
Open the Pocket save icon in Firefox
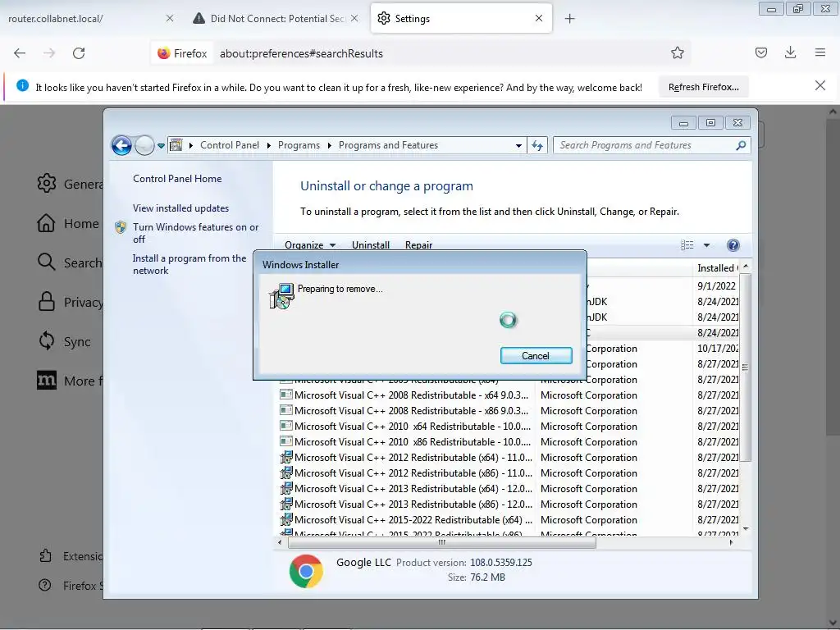point(760,52)
